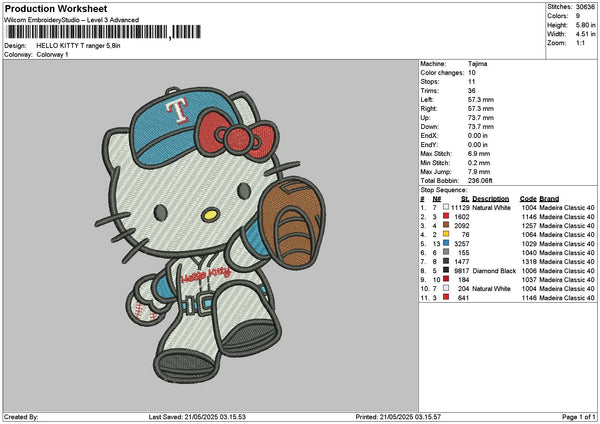This screenshot has height=424, width=600.
Task: Click design name 'HELLO KITTY T ranger 5,8in'
Action: [x=78, y=46]
